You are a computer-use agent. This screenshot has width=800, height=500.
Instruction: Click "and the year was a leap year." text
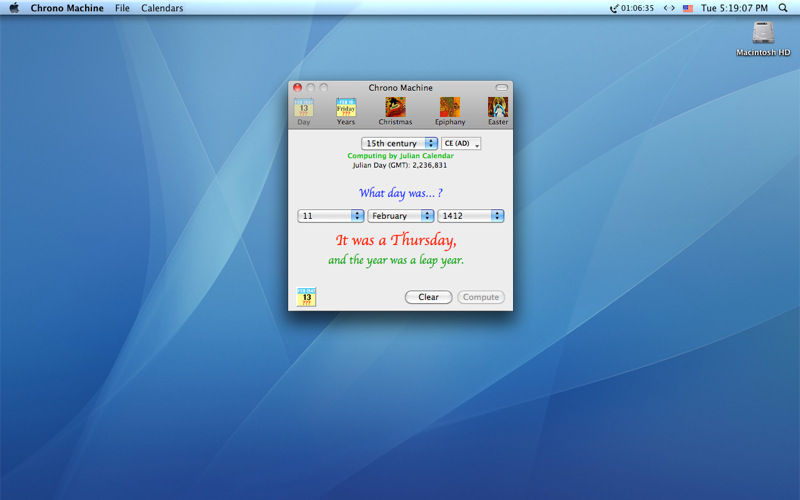[x=396, y=260]
